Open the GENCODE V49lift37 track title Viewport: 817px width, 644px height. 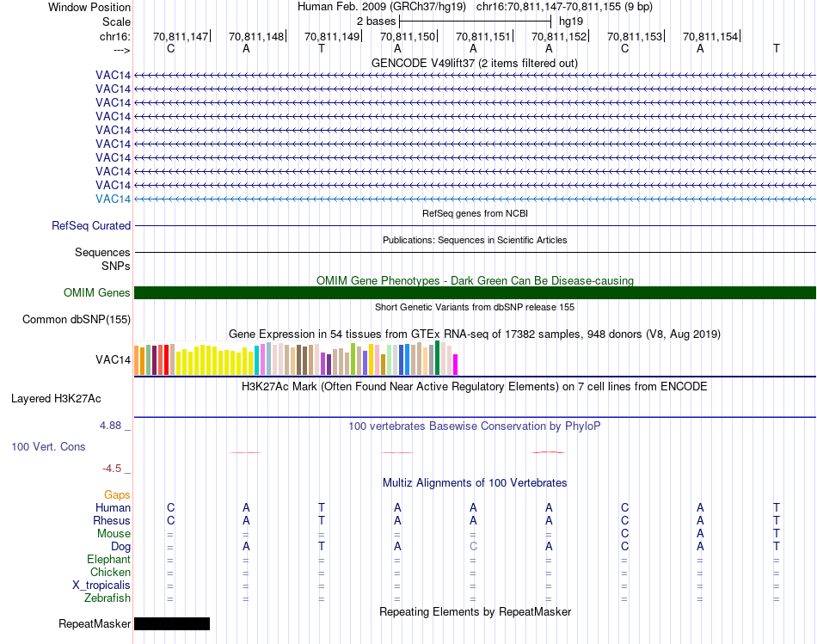coord(475,63)
